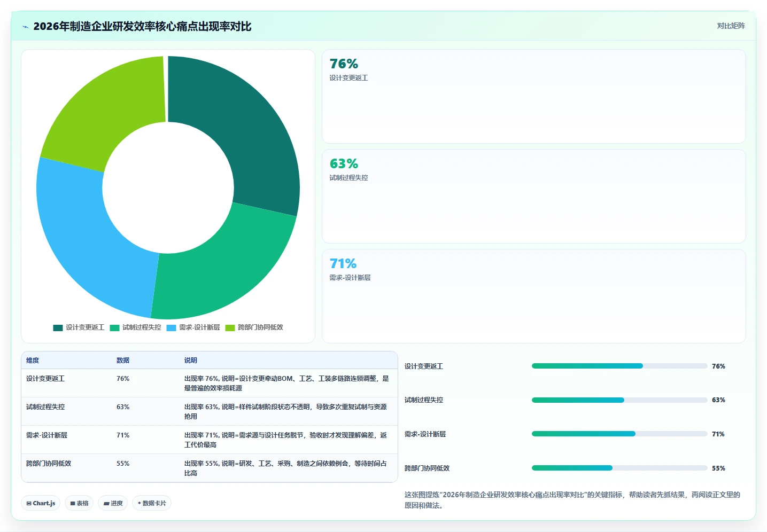Click the 数据卡片 tag
The width and height of the screenshot is (767, 532).
tap(152, 503)
